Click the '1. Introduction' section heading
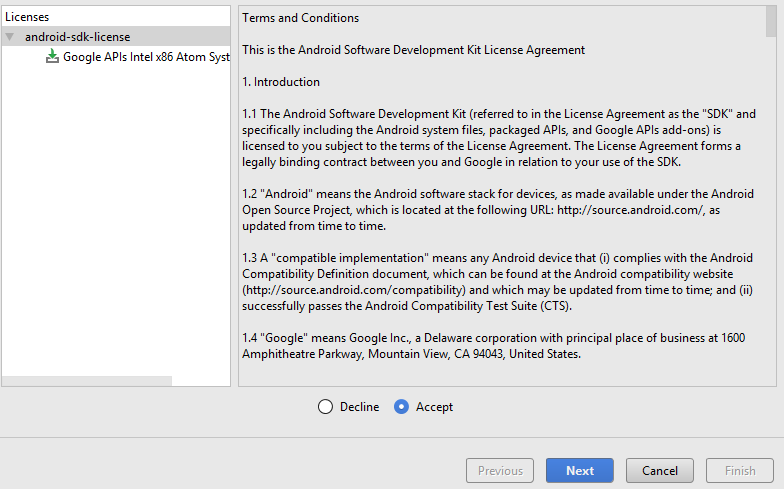Image resolution: width=784 pixels, height=489 pixels. pos(281,82)
